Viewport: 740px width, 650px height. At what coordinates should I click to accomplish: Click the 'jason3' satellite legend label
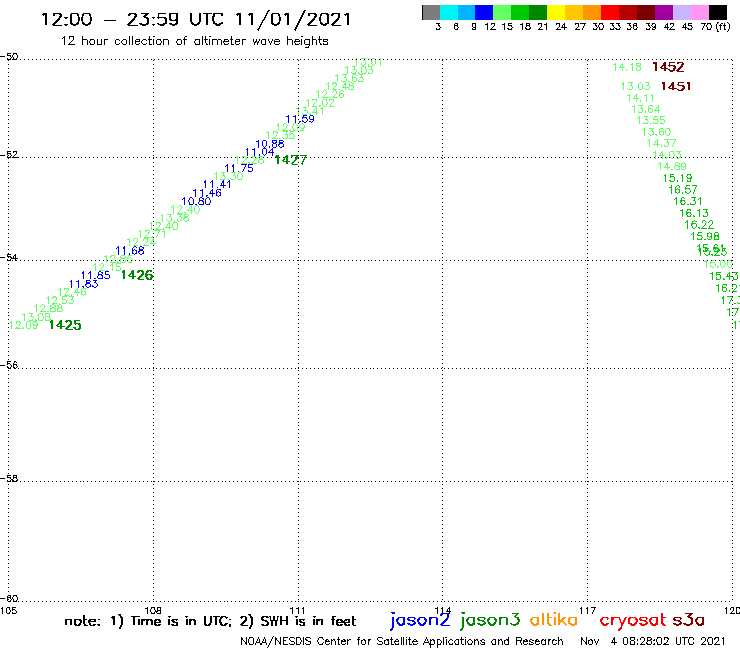tap(490, 620)
